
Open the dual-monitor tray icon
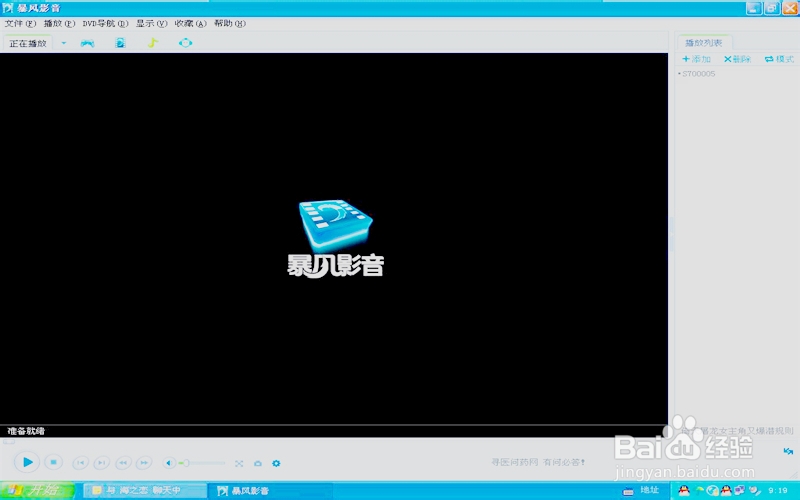[x=739, y=490]
